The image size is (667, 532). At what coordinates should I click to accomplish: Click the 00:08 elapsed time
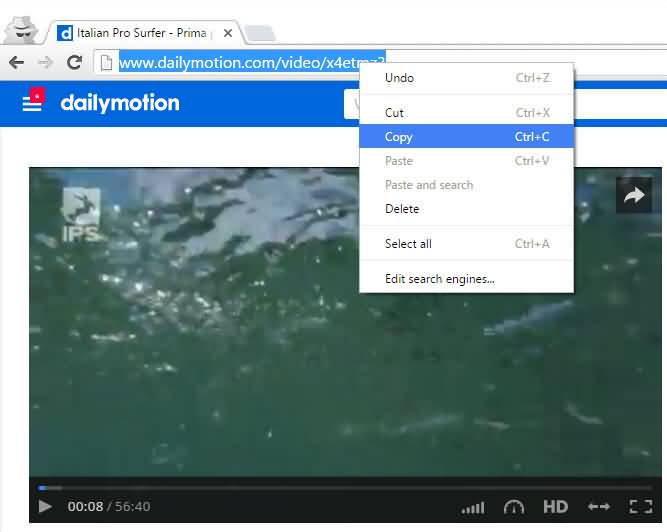tap(85, 506)
